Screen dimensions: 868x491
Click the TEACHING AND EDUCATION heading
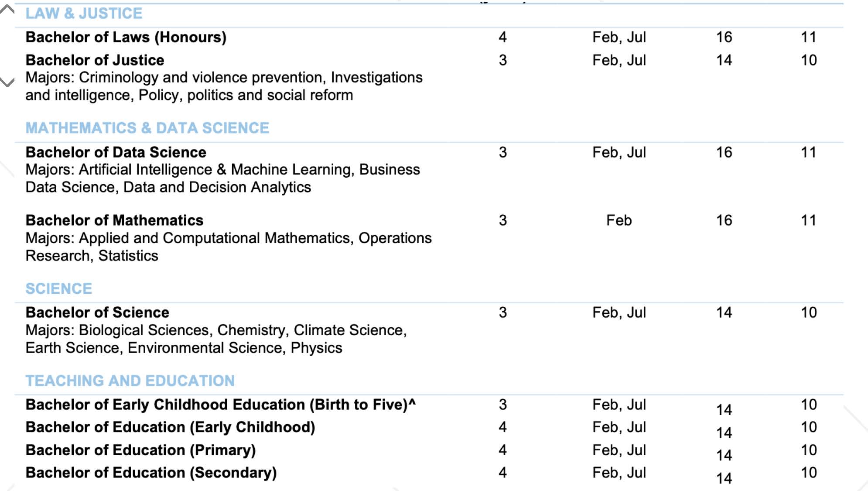130,381
